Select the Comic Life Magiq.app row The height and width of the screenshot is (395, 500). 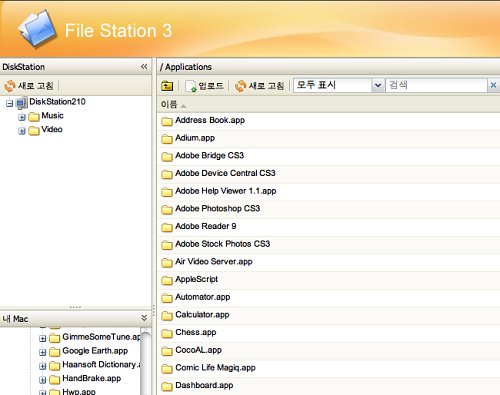tap(328, 368)
